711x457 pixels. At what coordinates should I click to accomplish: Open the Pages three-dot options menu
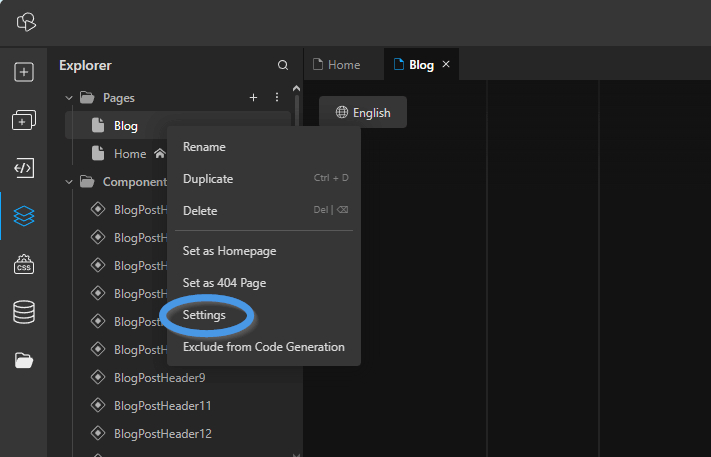point(277,97)
